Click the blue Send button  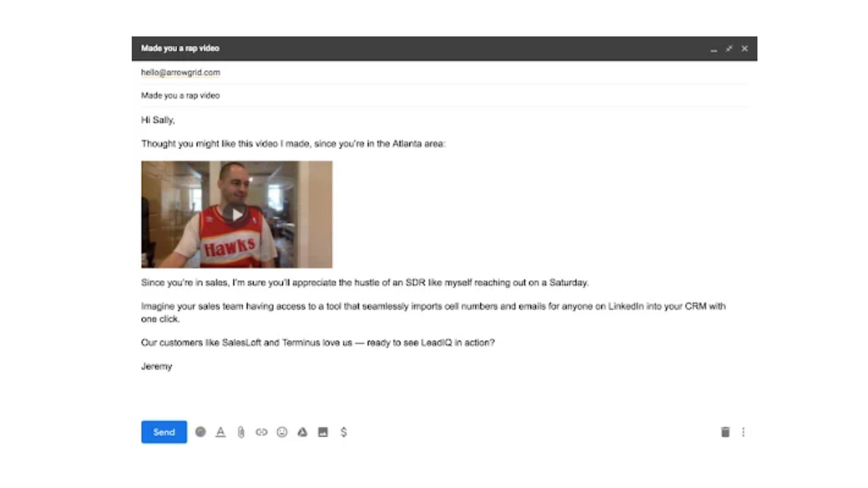tap(164, 432)
